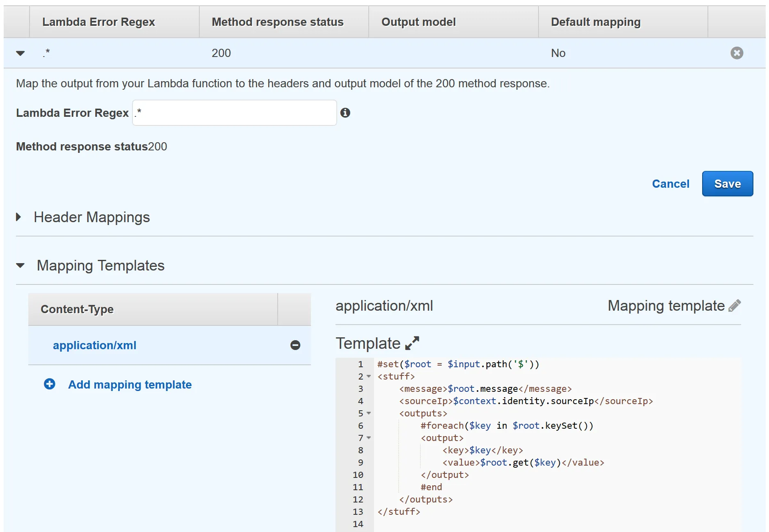Fold the stuff tag in the code editor
Viewport: 769px width, 532px height.
coord(369,376)
